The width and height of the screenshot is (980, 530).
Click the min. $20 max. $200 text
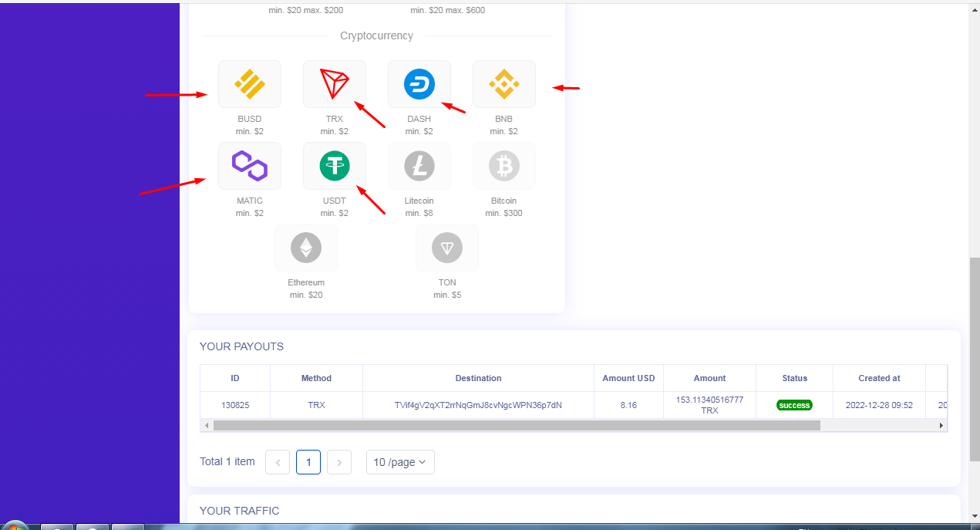coord(306,11)
